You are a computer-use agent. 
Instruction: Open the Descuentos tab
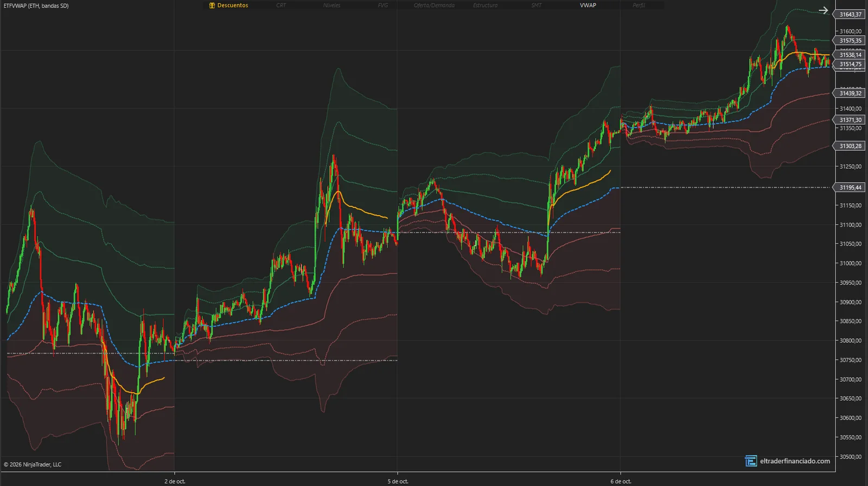click(228, 5)
